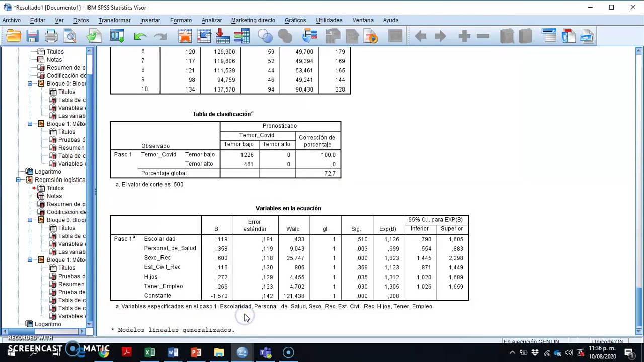Select the Prueba de outline item

click(x=71, y=292)
